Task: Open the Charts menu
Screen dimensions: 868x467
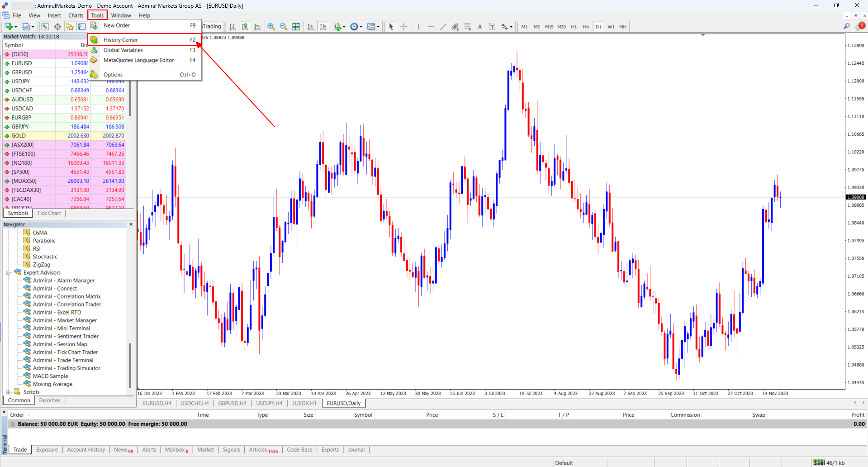Action: [x=76, y=15]
